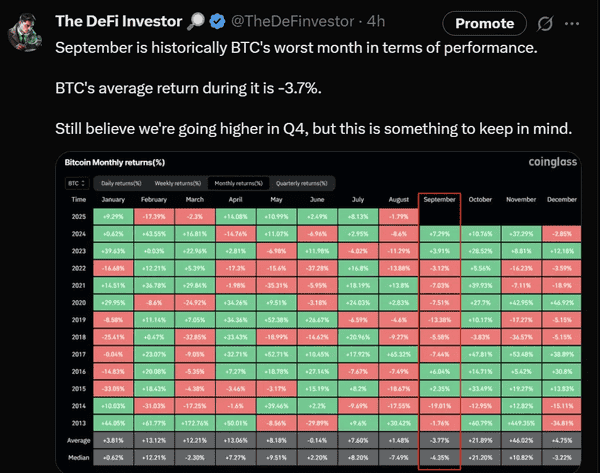Click the Median row label
This screenshot has height=473, width=600.
75,455
